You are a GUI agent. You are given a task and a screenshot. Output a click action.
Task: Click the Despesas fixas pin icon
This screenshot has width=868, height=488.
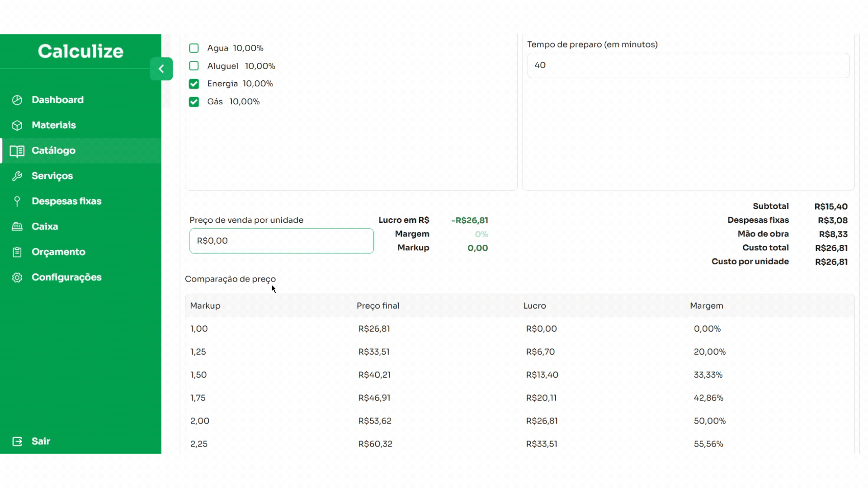click(x=17, y=202)
